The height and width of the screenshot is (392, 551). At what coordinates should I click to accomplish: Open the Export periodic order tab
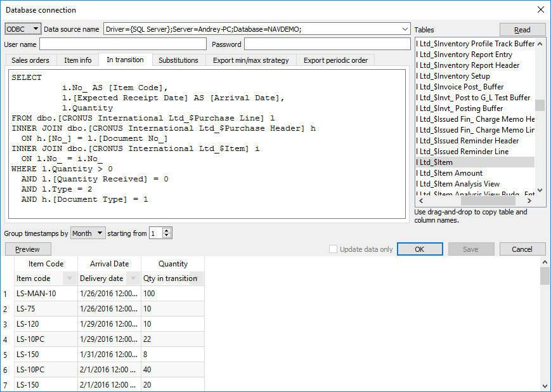pos(335,60)
